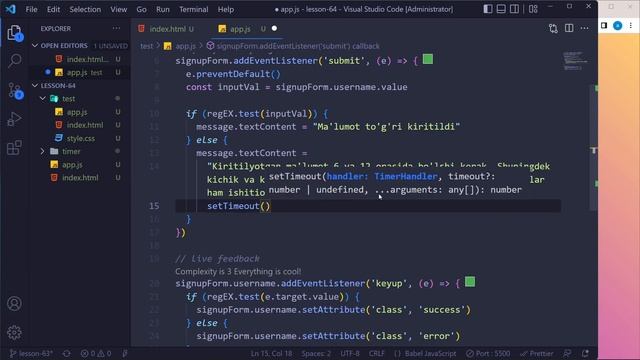Click the Spaces: 2 indentation setting
The width and height of the screenshot is (640, 360).
[x=316, y=353]
